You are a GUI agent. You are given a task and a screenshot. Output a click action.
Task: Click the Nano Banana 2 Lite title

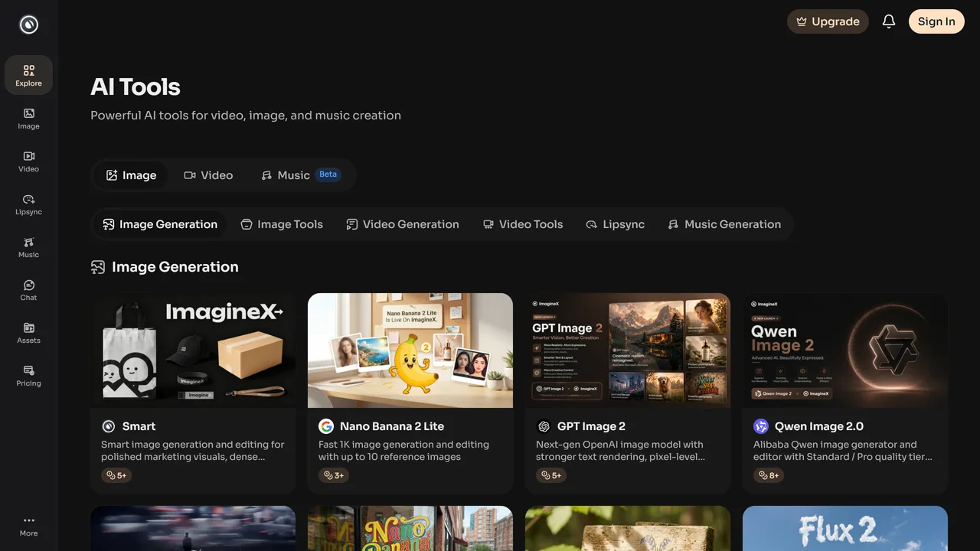(392, 426)
